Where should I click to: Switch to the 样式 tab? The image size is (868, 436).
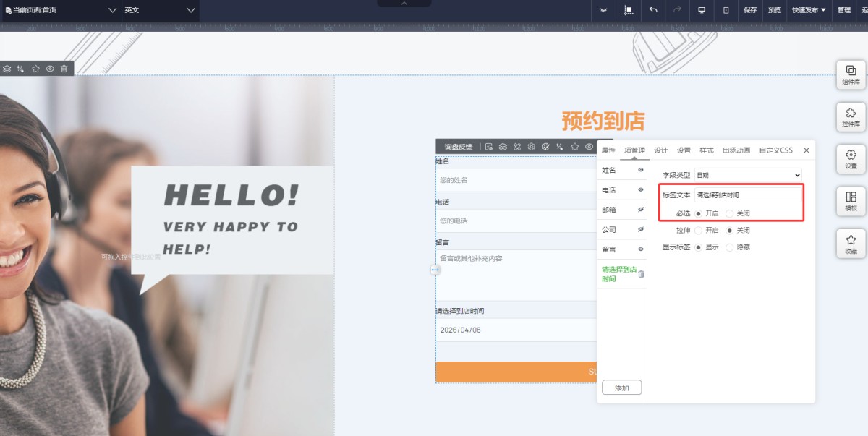click(706, 150)
